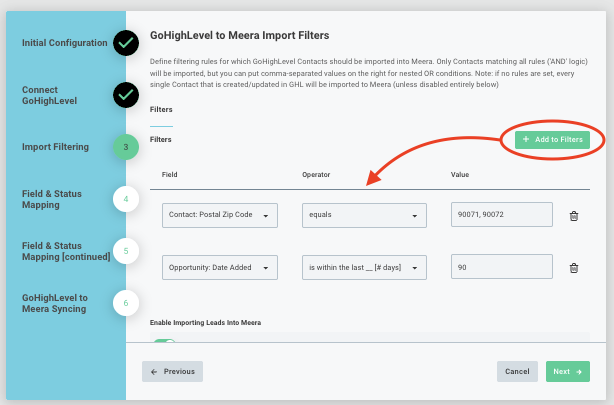614x405 pixels.
Task: Cancel the import filter setup
Action: click(x=517, y=371)
